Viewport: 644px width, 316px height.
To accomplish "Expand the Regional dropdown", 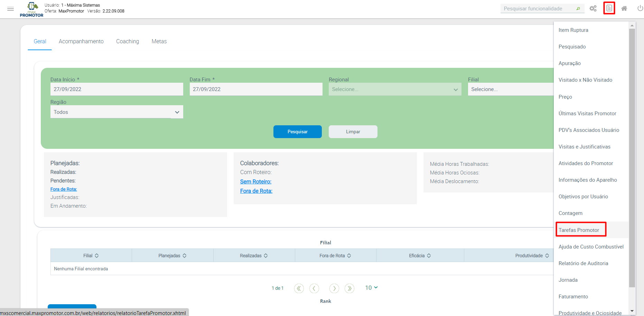I will click(394, 89).
